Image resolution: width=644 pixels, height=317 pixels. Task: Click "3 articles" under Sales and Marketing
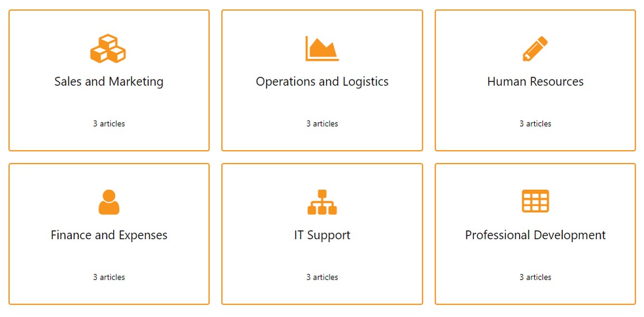point(109,124)
